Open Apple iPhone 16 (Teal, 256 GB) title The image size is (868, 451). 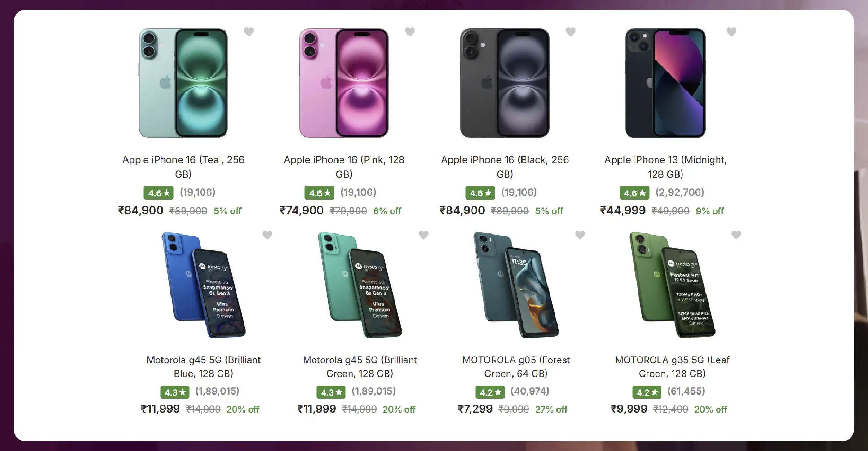click(x=183, y=167)
